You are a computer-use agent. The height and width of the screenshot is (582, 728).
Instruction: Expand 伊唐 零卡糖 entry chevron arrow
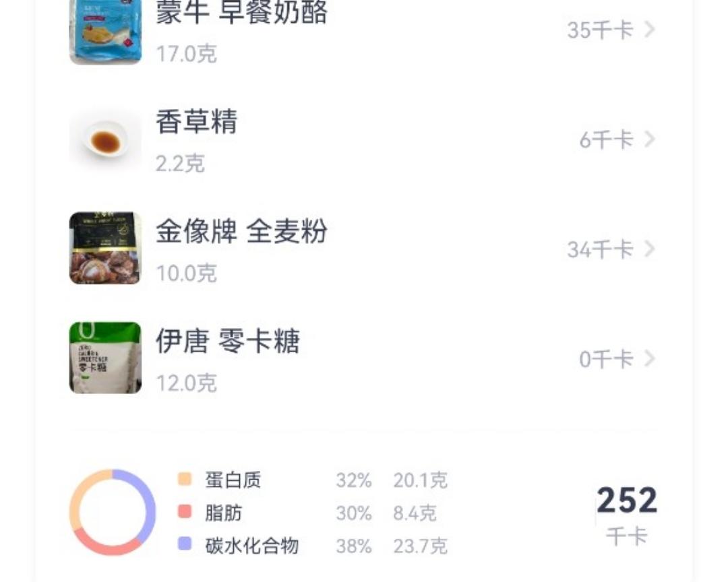649,359
